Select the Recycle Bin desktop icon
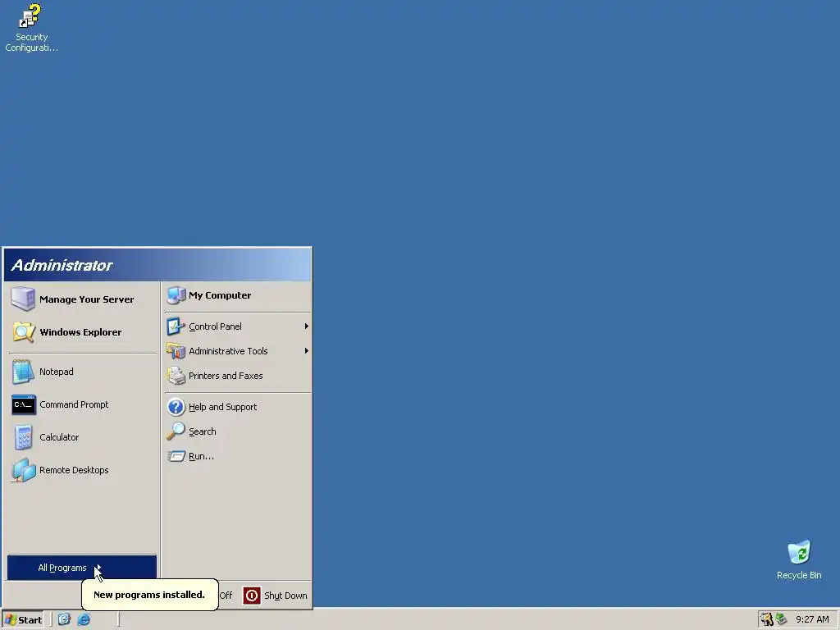 tap(799, 560)
